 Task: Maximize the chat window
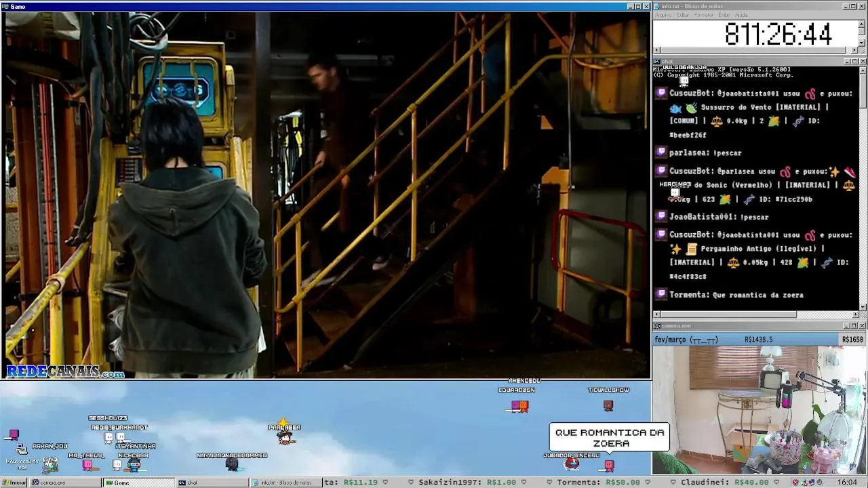coord(854,62)
